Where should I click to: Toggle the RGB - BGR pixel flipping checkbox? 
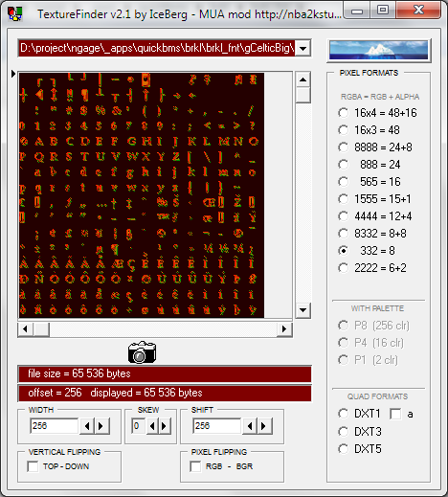195,466
